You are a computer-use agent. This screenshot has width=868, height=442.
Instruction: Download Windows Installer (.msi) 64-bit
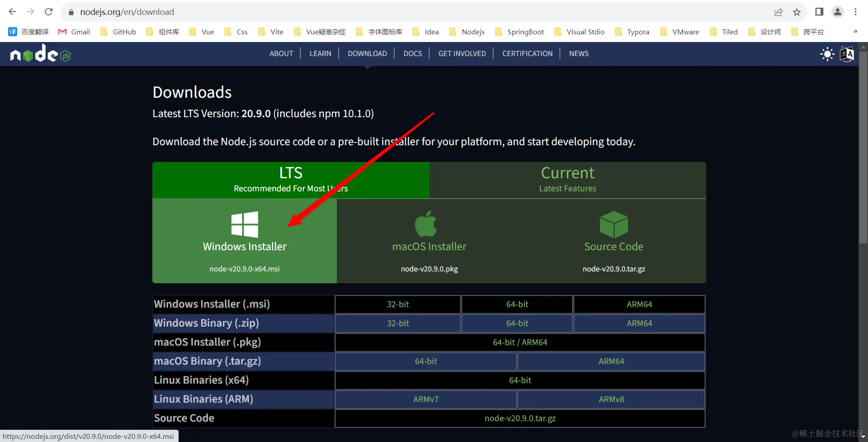point(517,304)
